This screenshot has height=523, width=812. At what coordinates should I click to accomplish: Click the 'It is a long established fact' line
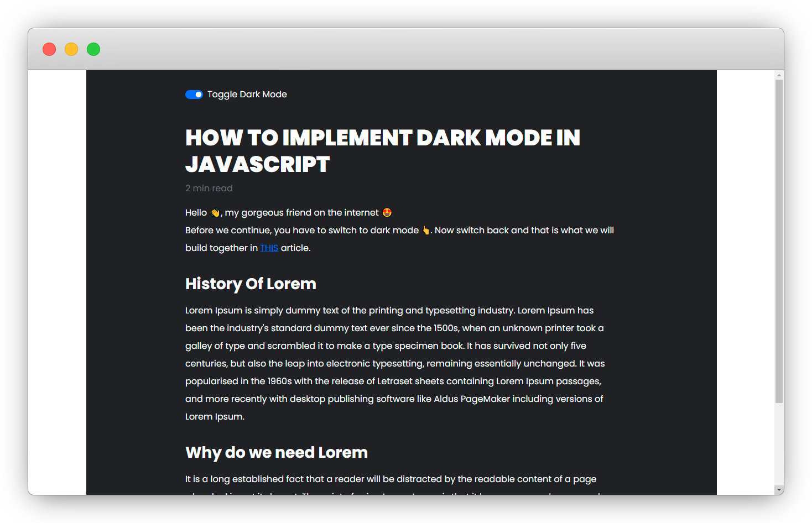point(391,479)
